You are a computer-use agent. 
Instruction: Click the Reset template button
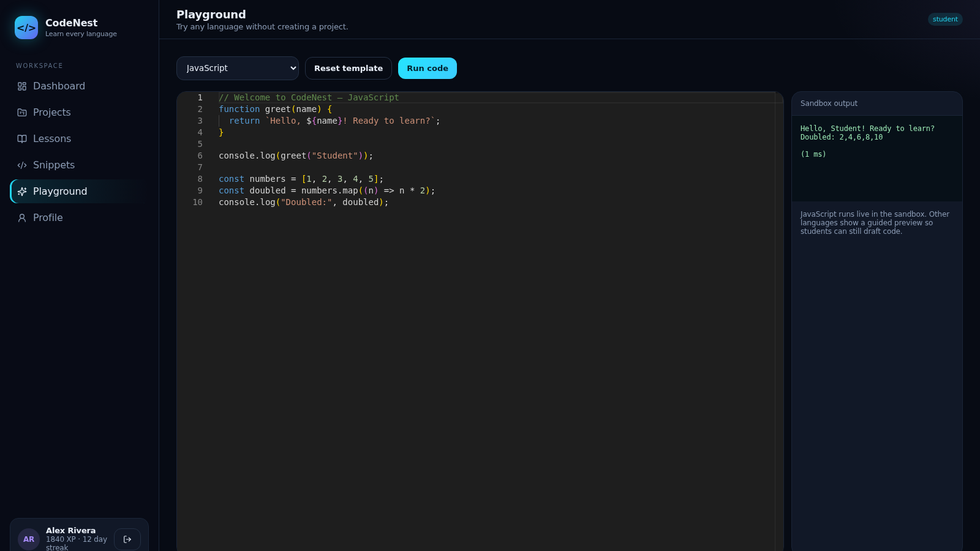[x=349, y=69]
